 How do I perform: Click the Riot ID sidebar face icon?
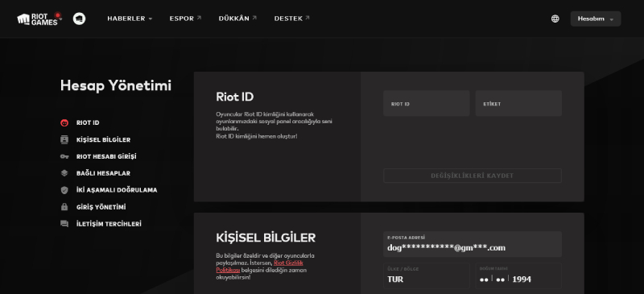coord(64,122)
